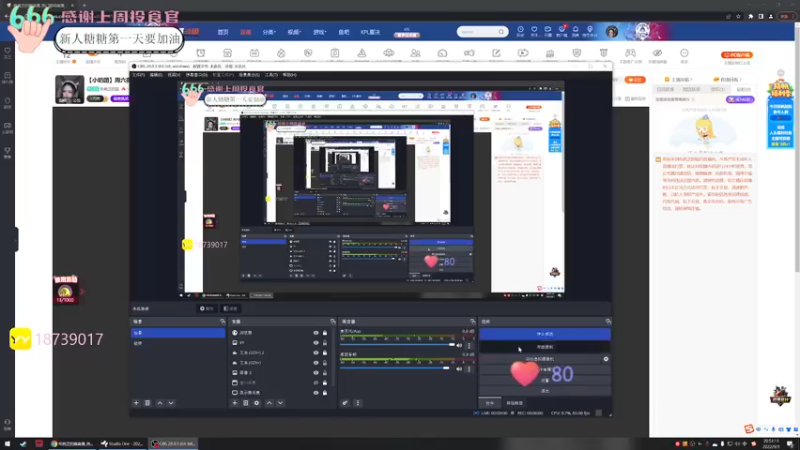
Task: Open the Windows Start menu
Action: pyautogui.click(x=7, y=444)
